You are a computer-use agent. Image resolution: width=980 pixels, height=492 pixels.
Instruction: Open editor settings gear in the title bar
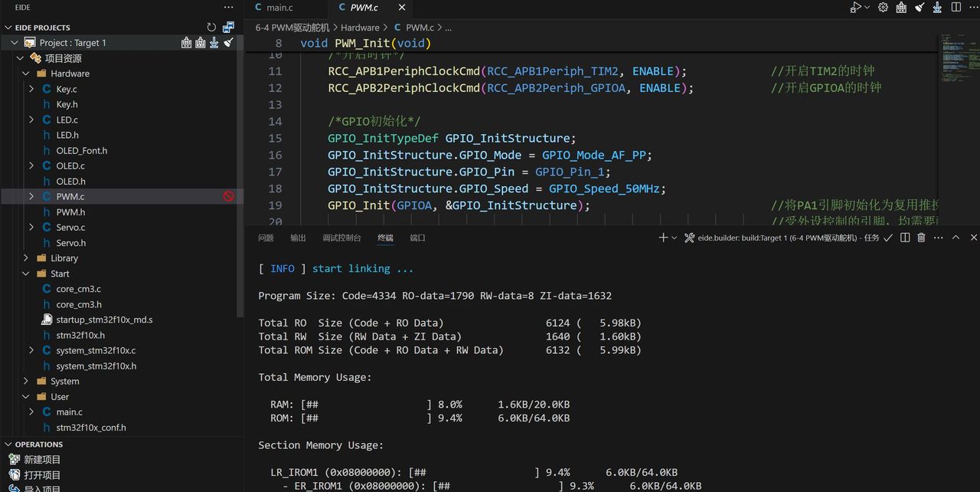tap(883, 8)
